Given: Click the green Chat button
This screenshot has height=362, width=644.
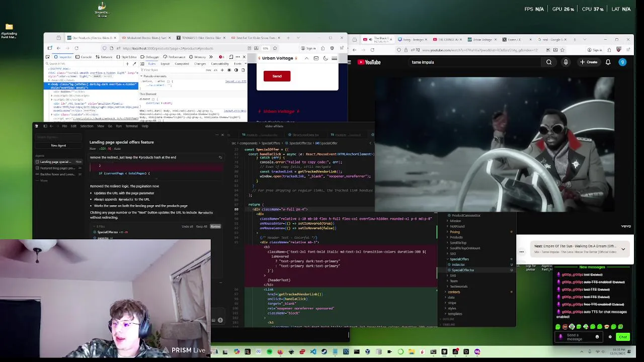Looking at the screenshot, I should pos(623,337).
